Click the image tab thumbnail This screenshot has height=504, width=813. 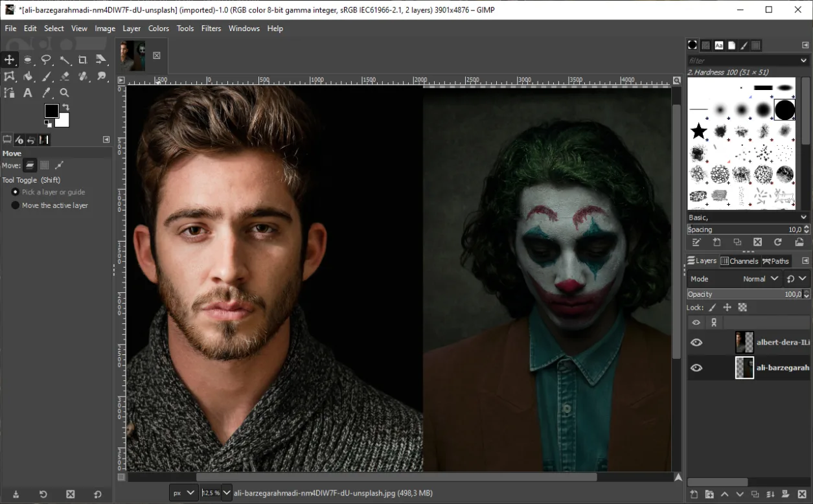[132, 56]
